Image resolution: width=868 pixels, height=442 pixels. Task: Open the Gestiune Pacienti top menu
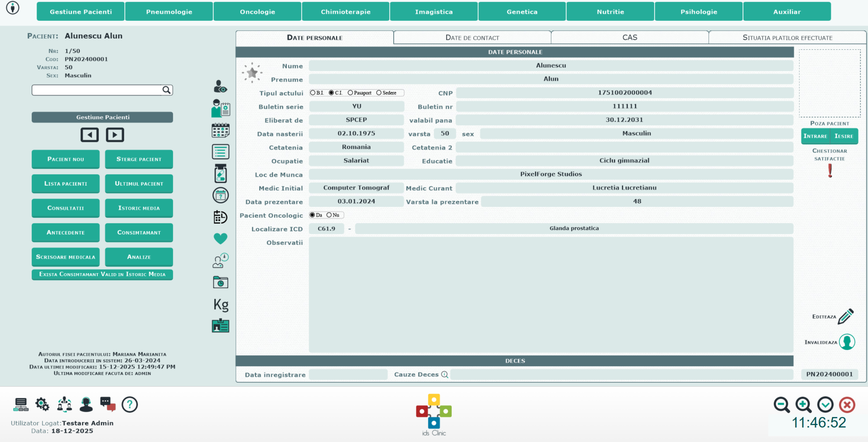[x=81, y=12]
